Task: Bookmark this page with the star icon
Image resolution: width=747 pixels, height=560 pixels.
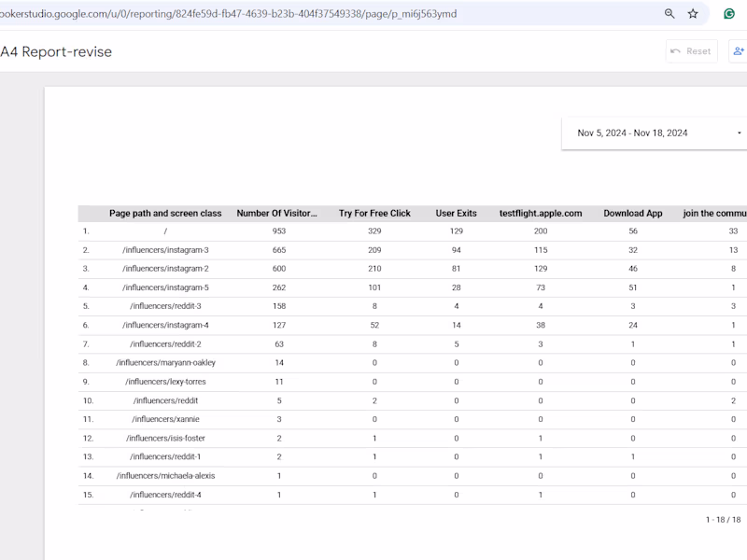Action: (693, 14)
